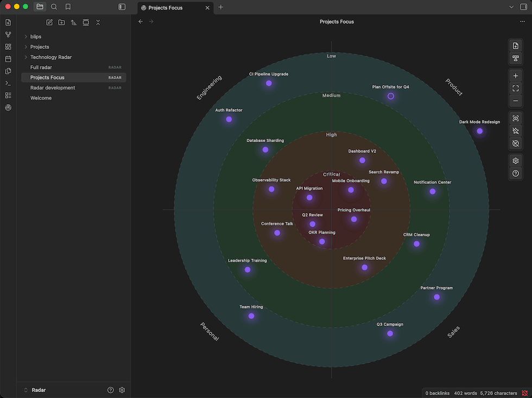Create a new folder in the file explorer
The width and height of the screenshot is (532, 398).
pos(61,22)
